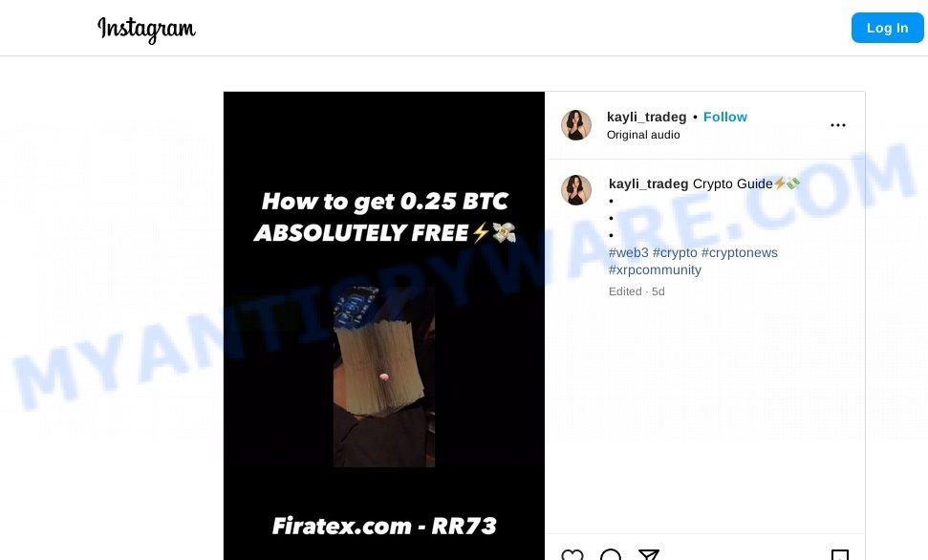Screen dimensions: 928x560
Task: Open the #web3 hashtag
Action: pos(629,253)
